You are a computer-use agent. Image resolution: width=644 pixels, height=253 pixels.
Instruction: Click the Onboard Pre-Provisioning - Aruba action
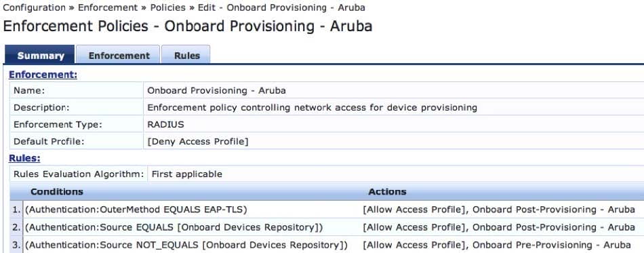551,245
